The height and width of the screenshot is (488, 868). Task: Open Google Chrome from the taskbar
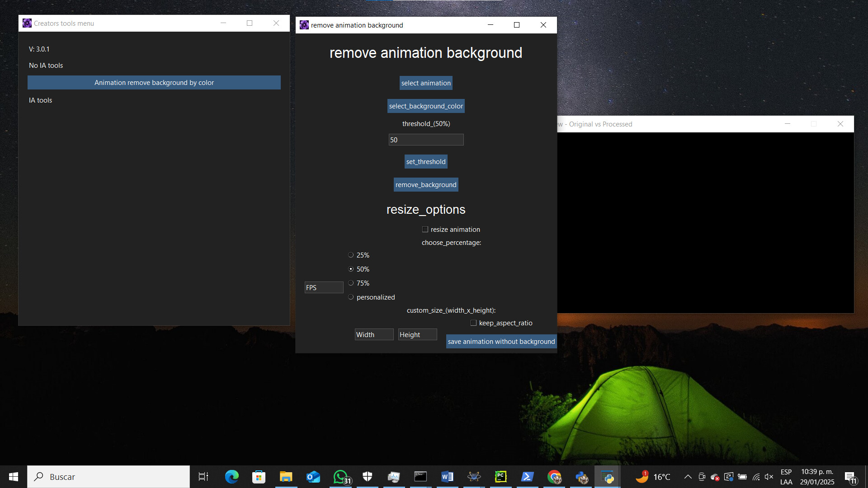pos(555,476)
